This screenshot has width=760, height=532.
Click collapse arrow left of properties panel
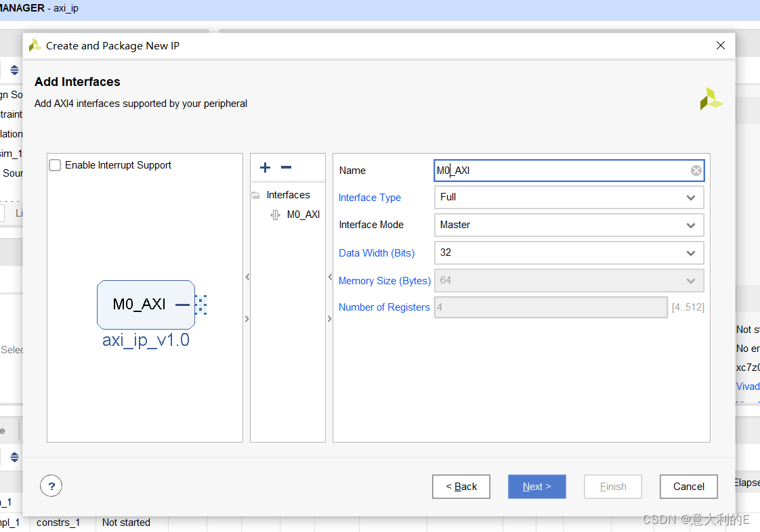330,277
